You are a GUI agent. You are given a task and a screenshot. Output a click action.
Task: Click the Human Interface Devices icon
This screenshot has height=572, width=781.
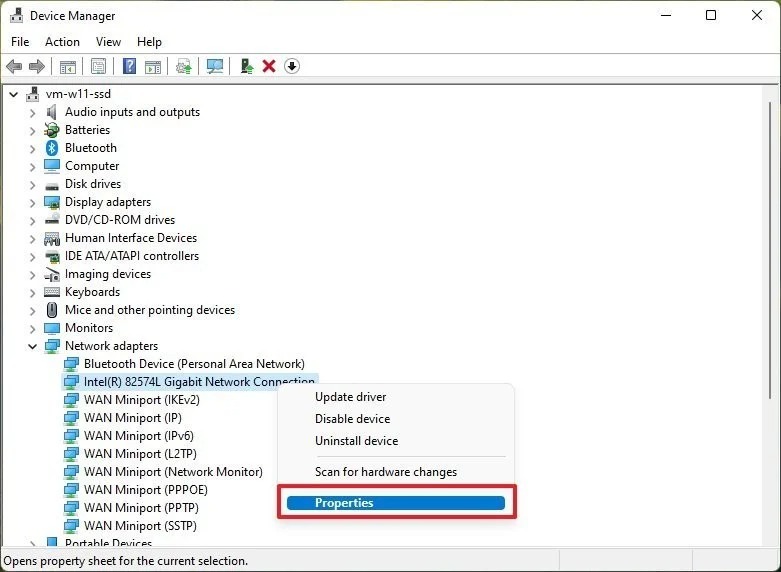click(52, 238)
